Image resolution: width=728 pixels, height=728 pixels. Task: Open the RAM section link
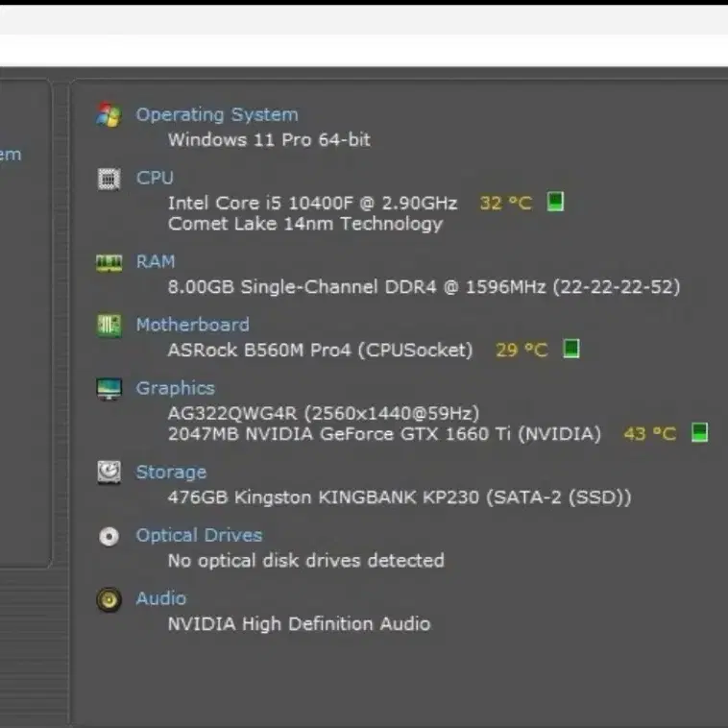(x=155, y=261)
